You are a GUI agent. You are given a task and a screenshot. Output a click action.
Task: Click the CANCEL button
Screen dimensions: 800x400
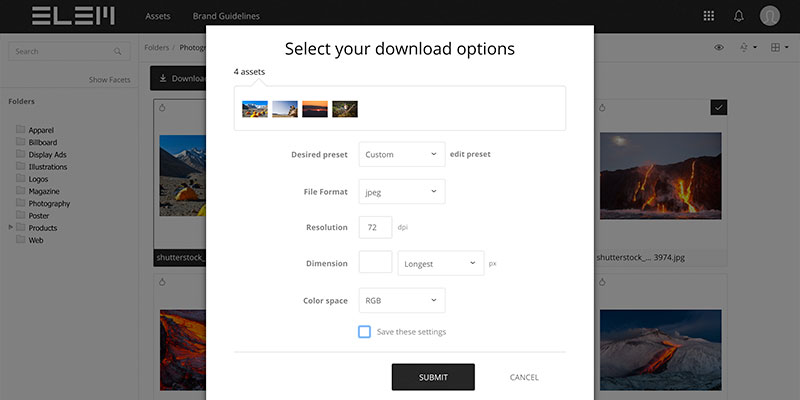[x=524, y=378]
